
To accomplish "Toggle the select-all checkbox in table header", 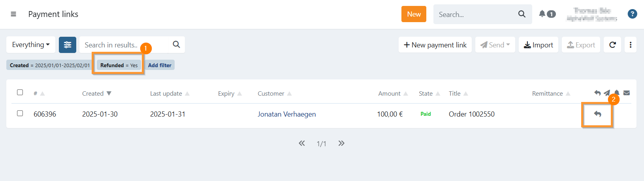I will coord(20,92).
